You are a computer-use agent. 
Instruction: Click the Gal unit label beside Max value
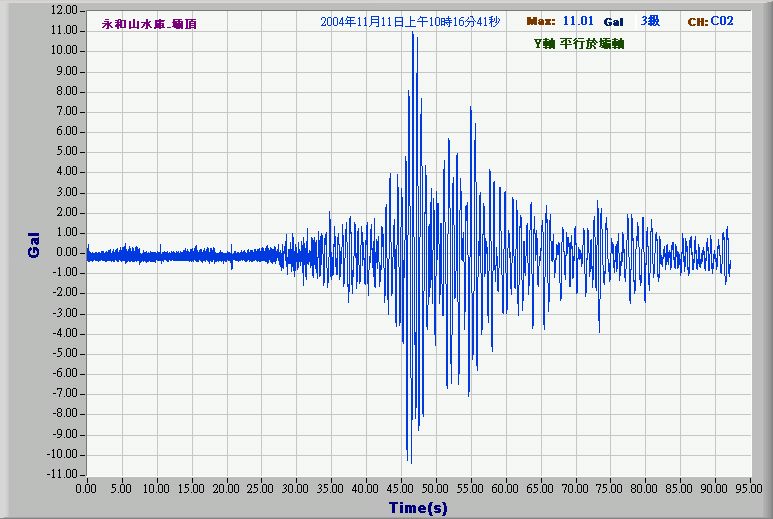pos(613,21)
